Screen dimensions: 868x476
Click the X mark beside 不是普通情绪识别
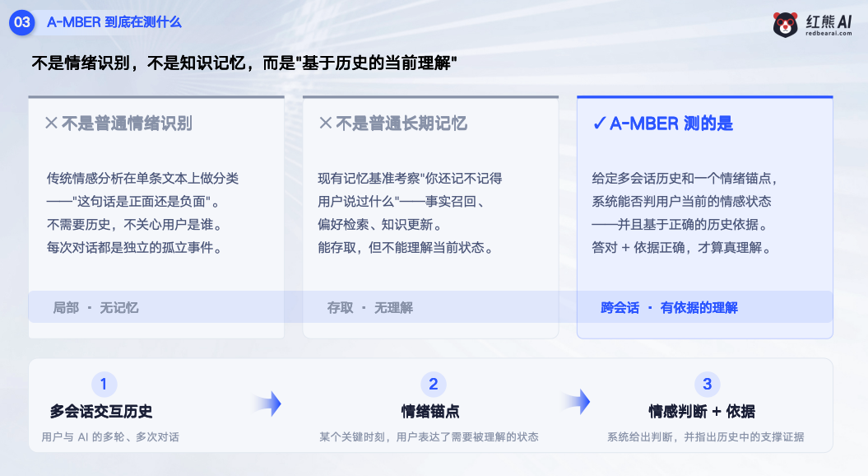click(52, 123)
